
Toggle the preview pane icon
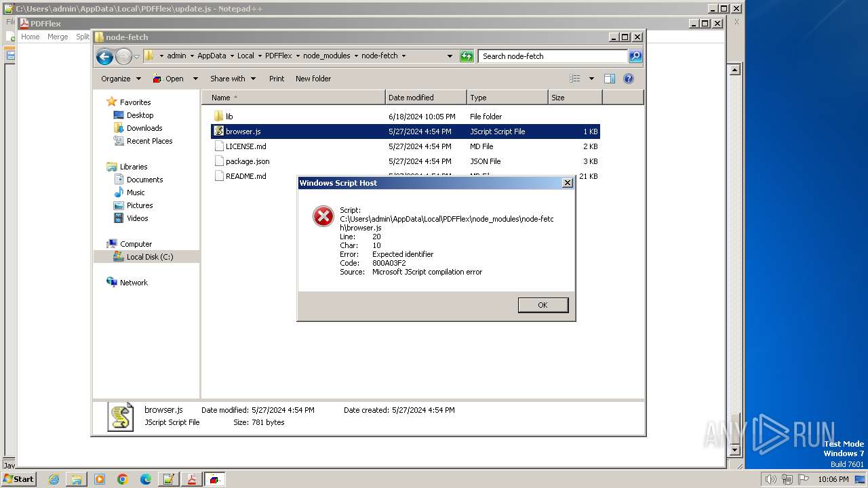click(x=610, y=79)
